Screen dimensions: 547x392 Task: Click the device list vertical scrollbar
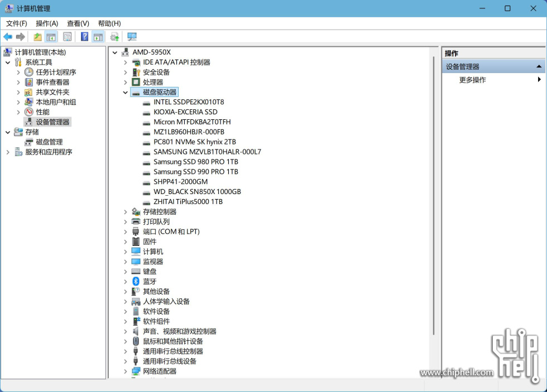[434, 195]
